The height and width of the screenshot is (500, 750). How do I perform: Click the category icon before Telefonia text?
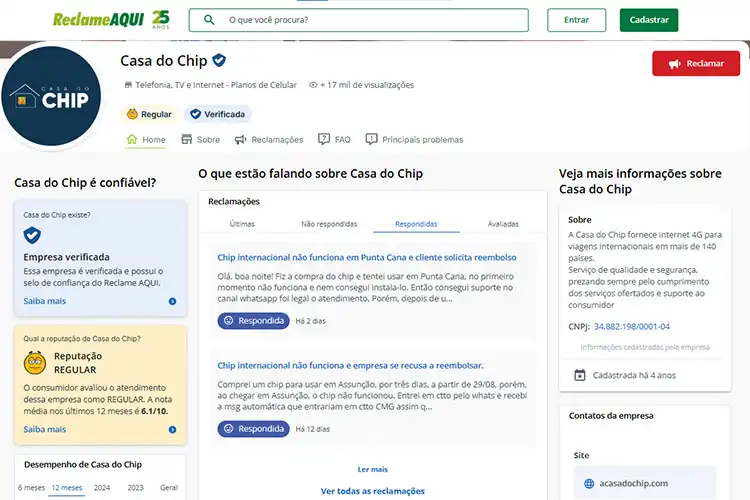128,85
